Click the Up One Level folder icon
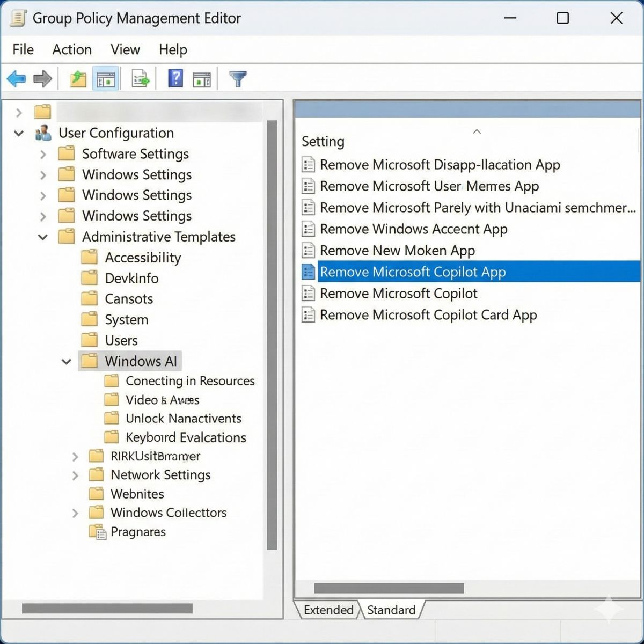 78,79
